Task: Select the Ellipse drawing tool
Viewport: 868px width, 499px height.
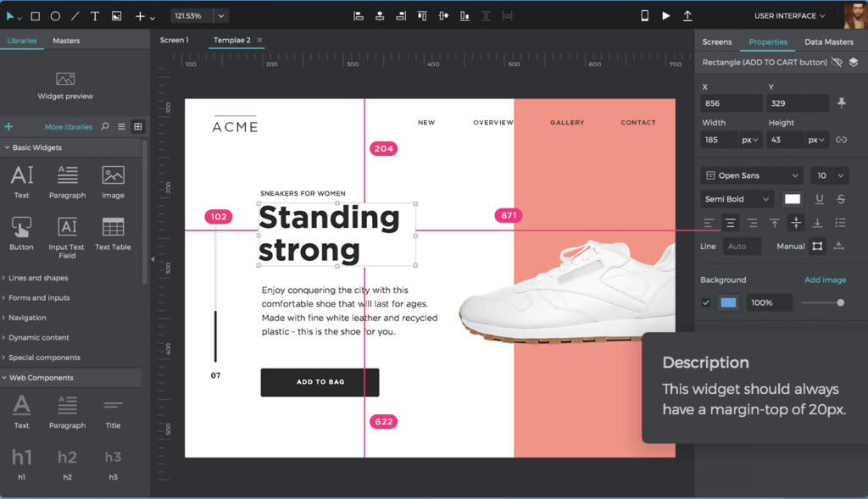Action: (x=55, y=16)
